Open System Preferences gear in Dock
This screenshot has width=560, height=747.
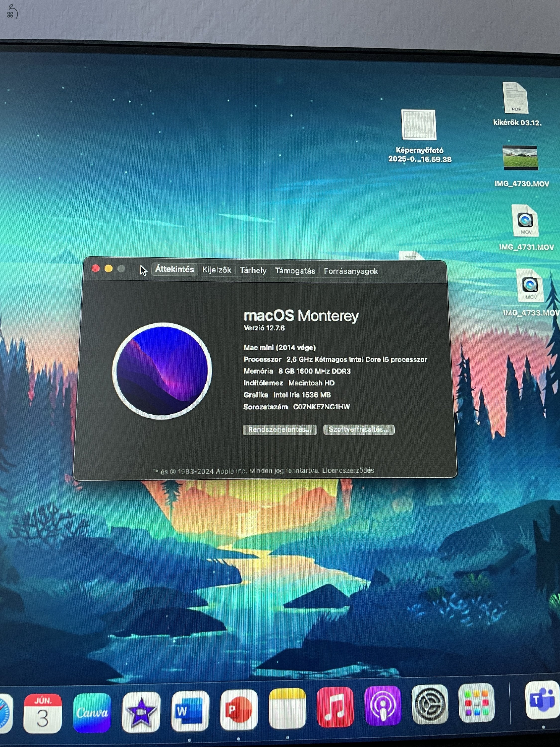(x=430, y=704)
